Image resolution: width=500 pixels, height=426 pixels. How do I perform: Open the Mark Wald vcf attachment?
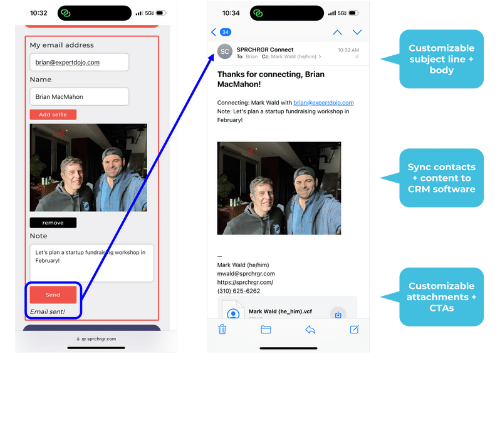tap(280, 311)
